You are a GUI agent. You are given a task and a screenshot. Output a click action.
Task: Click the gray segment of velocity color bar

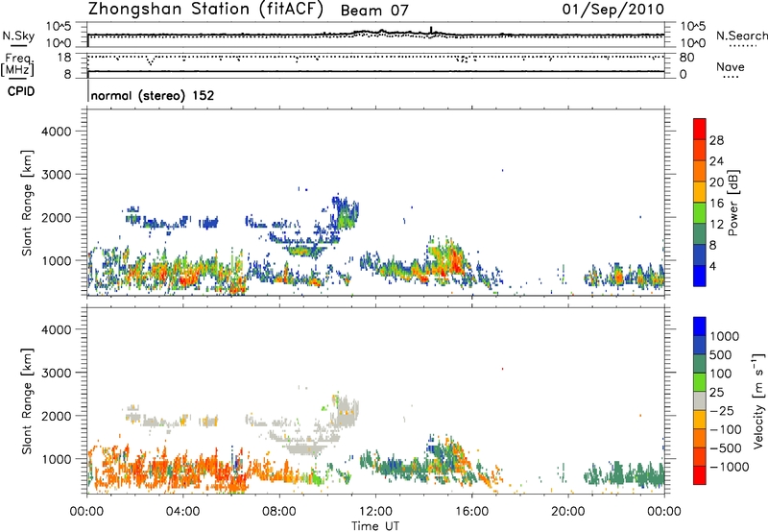700,401
